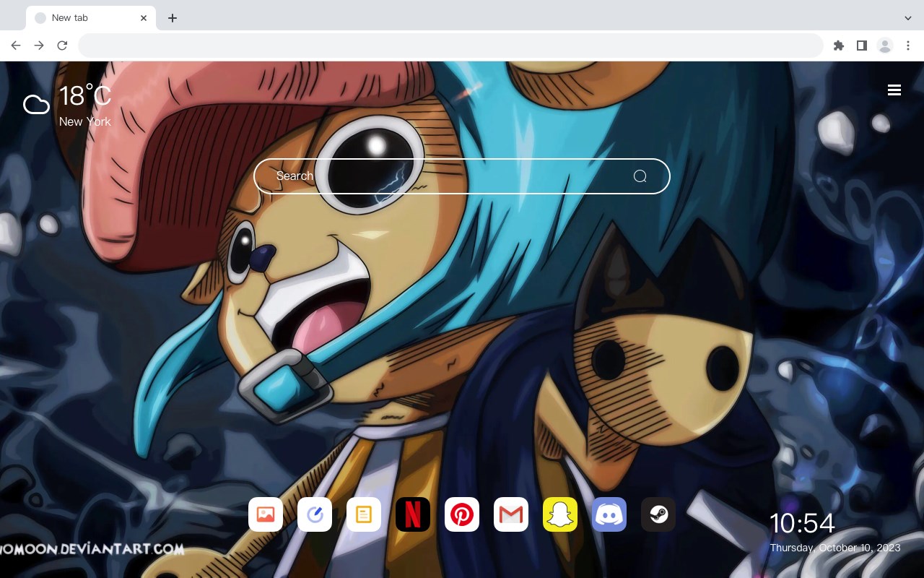
Task: Click the magnifier search icon
Action: (x=640, y=176)
